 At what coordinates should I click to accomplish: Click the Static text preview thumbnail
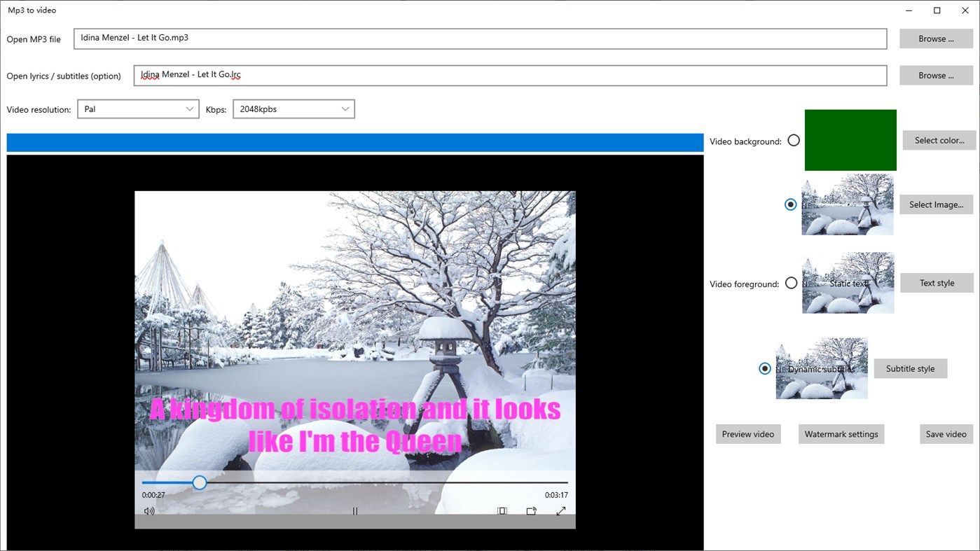848,283
